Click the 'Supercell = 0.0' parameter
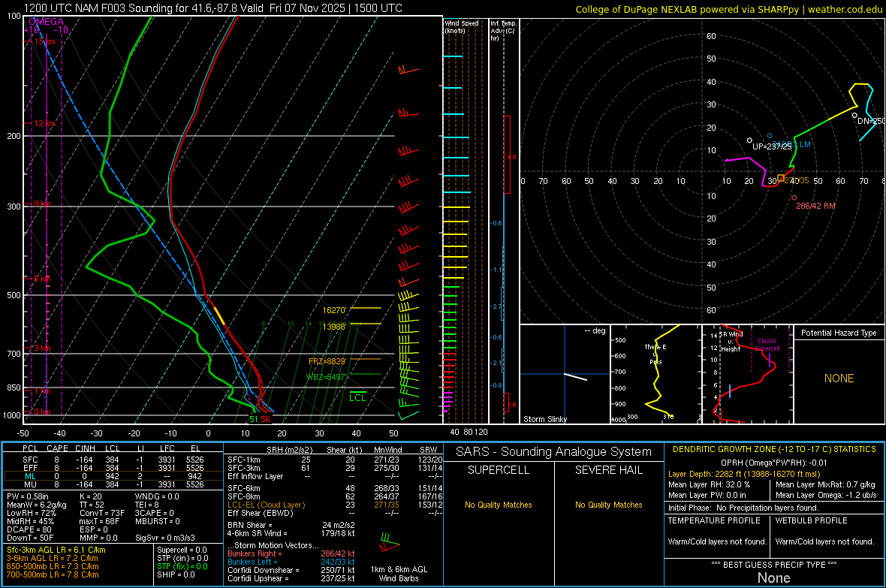The image size is (886, 588). pos(182,550)
